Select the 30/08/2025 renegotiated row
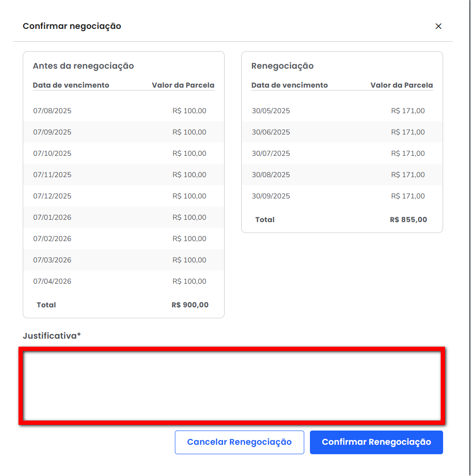Viewport: 472px width, 476px height. [x=342, y=175]
